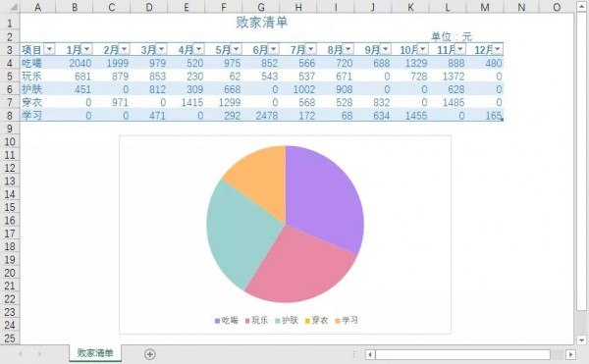The image size is (589, 364).
Task: Select the 吃喝 row label cell
Action: (x=38, y=63)
